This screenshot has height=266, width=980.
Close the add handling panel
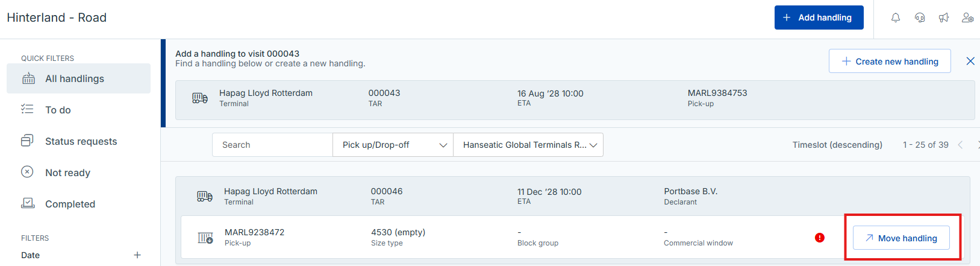tap(970, 61)
